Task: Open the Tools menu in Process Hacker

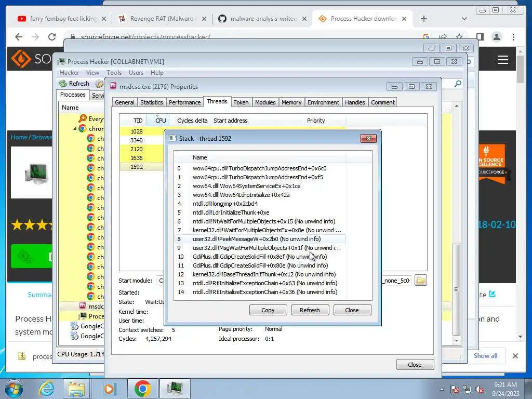Action: [114, 73]
